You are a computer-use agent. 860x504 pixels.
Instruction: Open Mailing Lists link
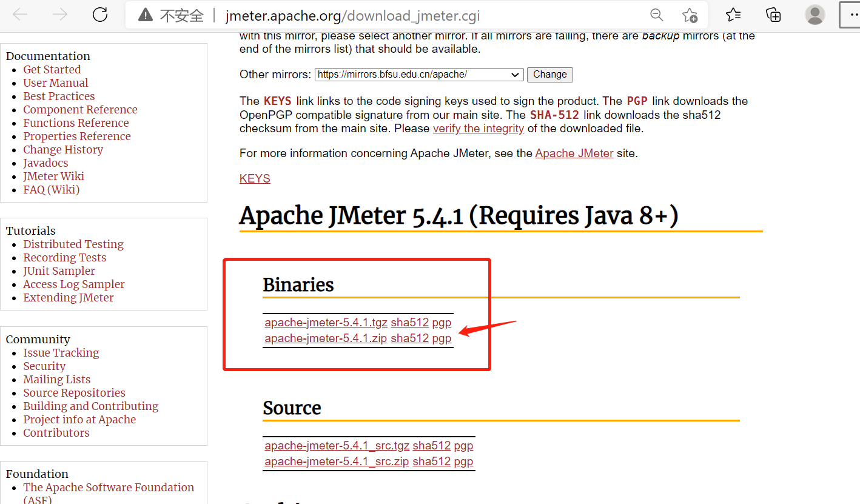[x=57, y=380]
